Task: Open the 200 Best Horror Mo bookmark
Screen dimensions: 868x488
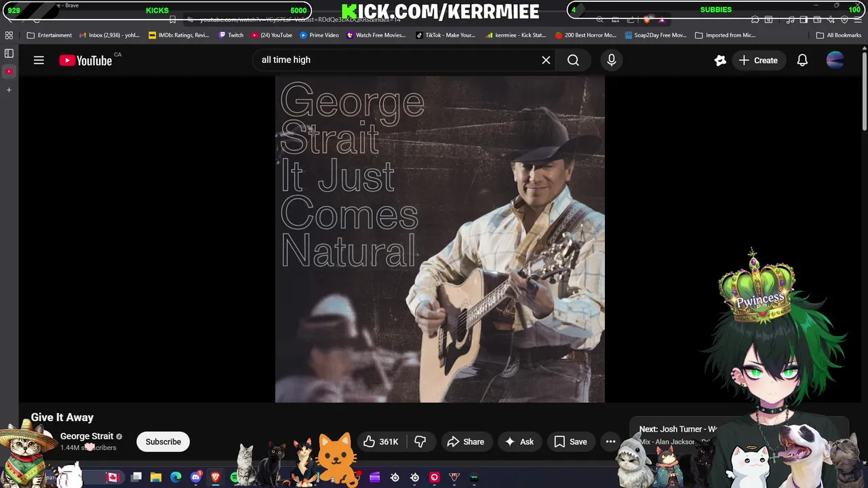Action: (x=586, y=35)
